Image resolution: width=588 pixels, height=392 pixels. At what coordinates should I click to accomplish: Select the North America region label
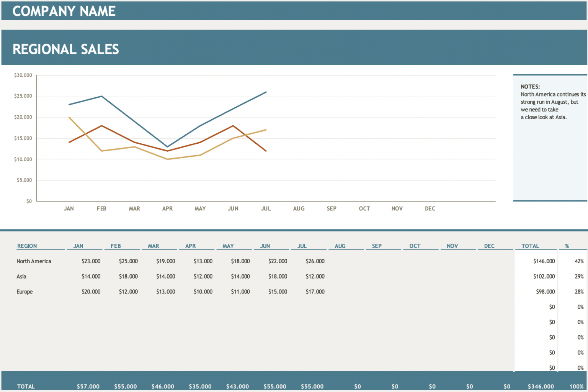(34, 261)
